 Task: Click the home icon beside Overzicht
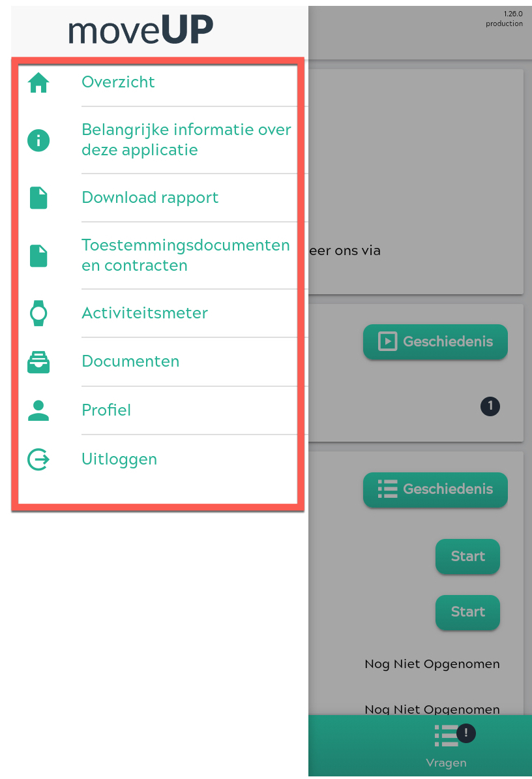pos(38,82)
